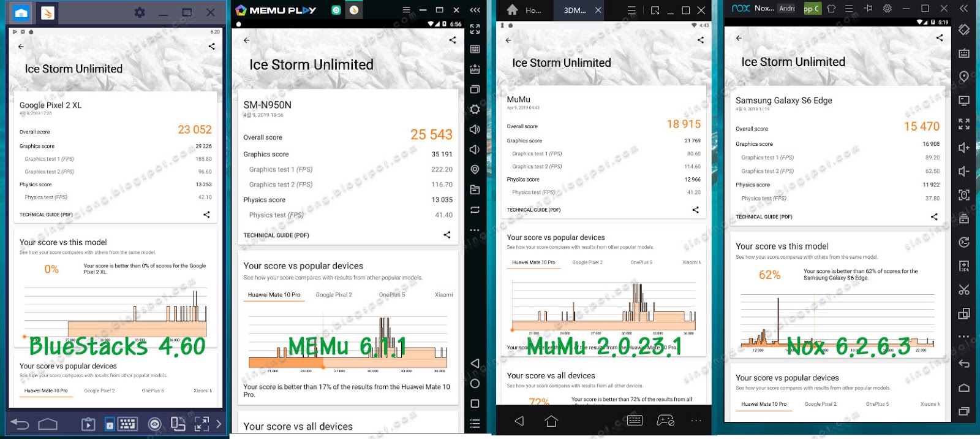Image resolution: width=980 pixels, height=439 pixels.
Task: Select MEmu Xiaomi comparison tab
Action: point(444,295)
